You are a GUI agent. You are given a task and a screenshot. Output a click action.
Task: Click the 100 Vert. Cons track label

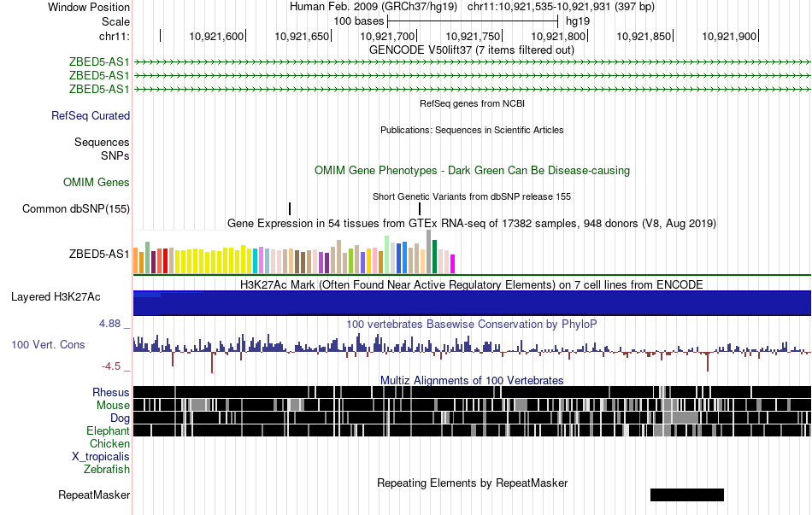tap(48, 345)
